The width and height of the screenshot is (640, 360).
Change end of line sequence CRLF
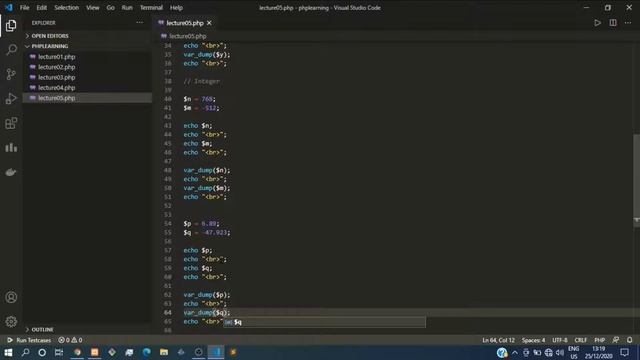tap(580, 340)
